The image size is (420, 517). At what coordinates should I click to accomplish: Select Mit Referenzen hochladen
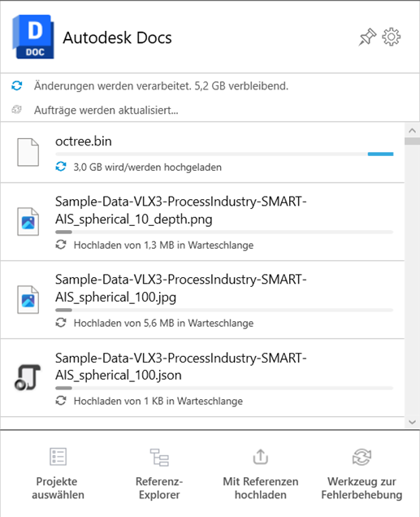tap(261, 473)
